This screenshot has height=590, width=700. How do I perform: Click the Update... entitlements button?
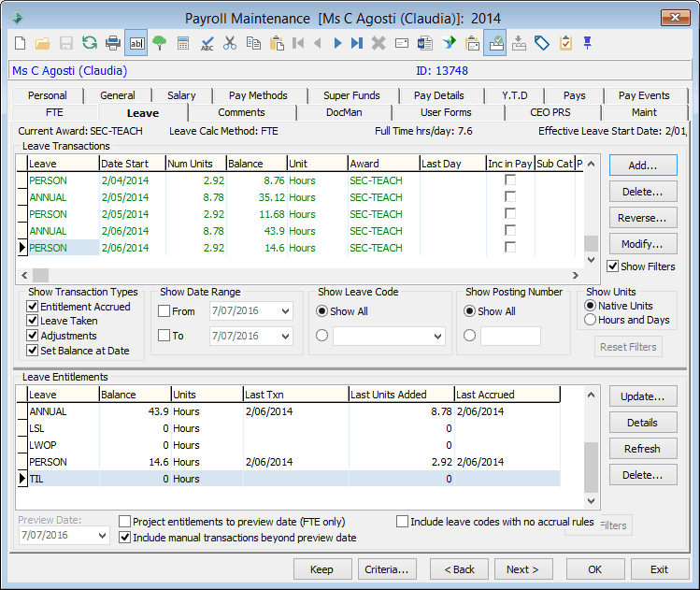click(643, 396)
